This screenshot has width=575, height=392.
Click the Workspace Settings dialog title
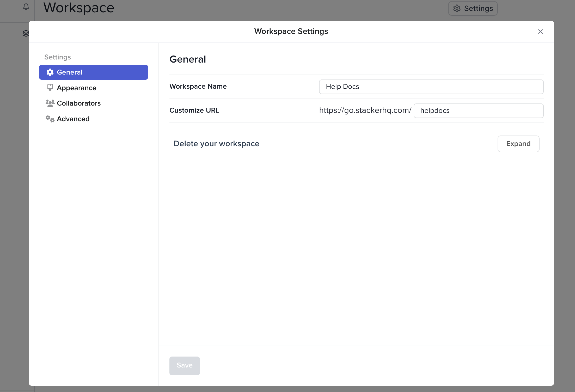click(x=291, y=31)
